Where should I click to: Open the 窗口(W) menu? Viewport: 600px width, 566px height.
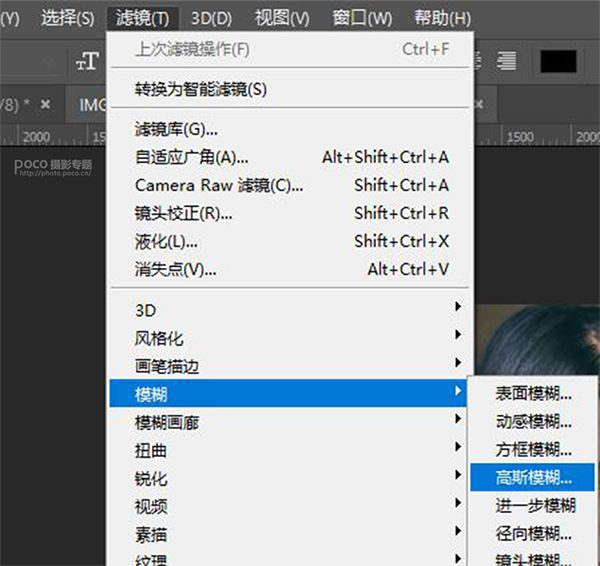[x=362, y=18]
